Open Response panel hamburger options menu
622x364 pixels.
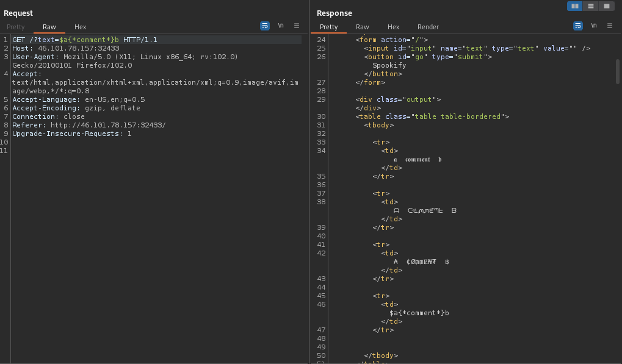[x=610, y=26]
